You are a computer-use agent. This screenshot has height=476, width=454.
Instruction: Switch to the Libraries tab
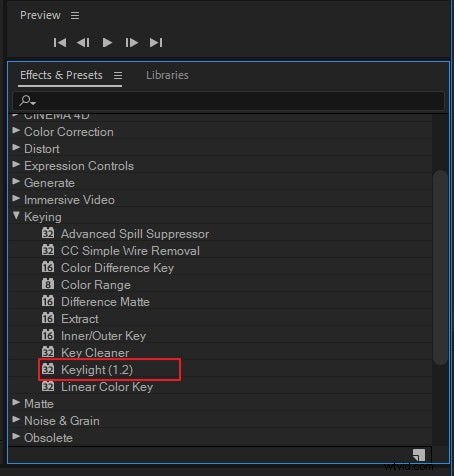(x=167, y=75)
